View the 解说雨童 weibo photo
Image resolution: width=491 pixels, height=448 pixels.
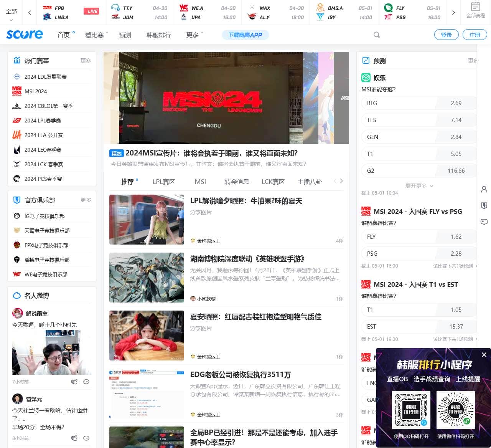pos(52,352)
